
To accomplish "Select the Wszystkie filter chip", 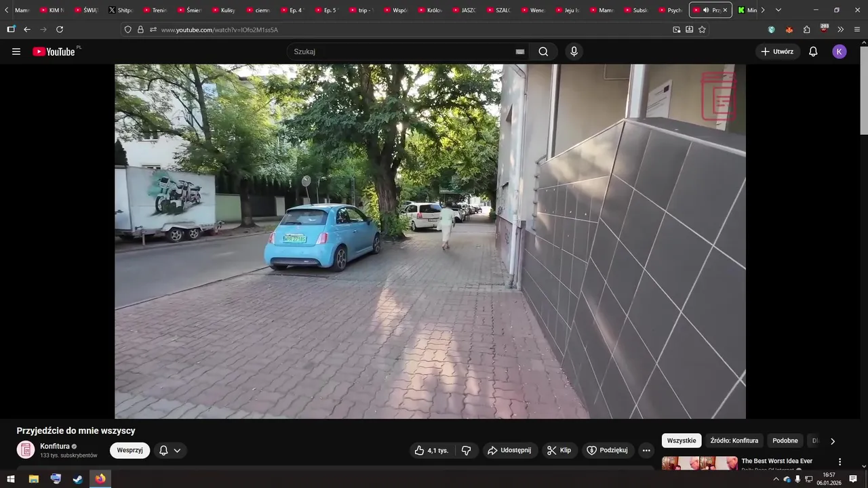I will [682, 441].
